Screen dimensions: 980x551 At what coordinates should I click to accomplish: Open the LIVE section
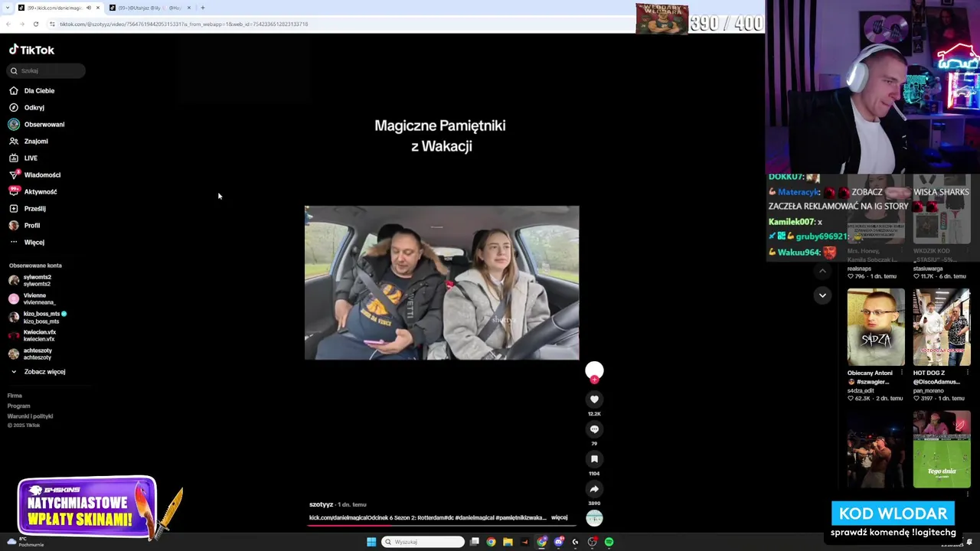23,158
